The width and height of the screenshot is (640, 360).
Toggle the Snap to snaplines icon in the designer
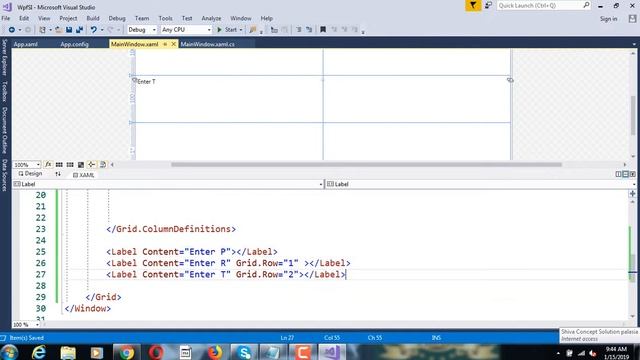pos(91,164)
